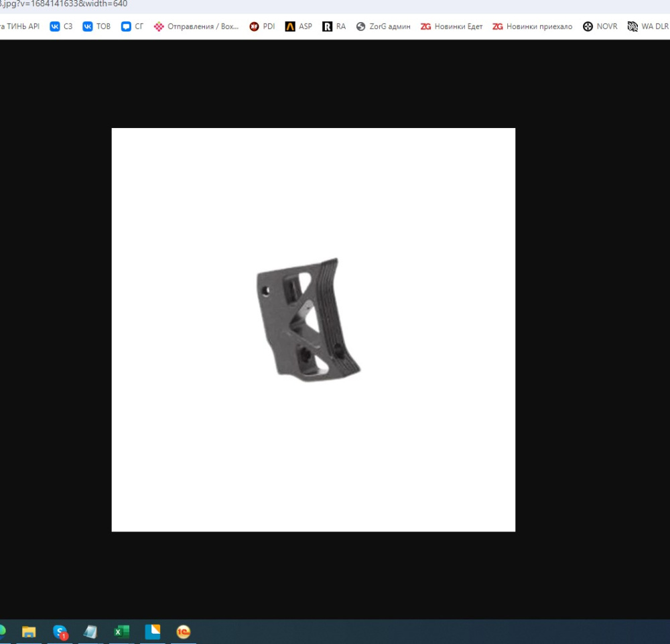Open the PDI bookmark
The image size is (670, 644).
coord(262,27)
